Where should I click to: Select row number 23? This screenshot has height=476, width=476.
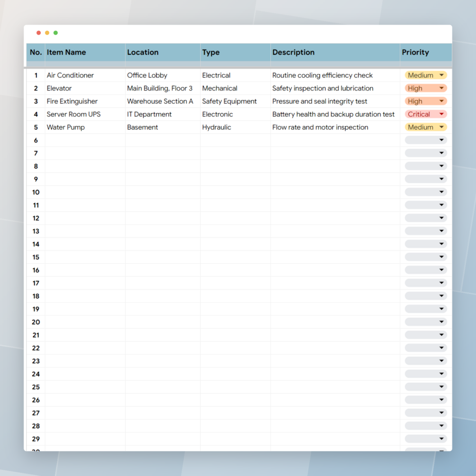pos(36,361)
